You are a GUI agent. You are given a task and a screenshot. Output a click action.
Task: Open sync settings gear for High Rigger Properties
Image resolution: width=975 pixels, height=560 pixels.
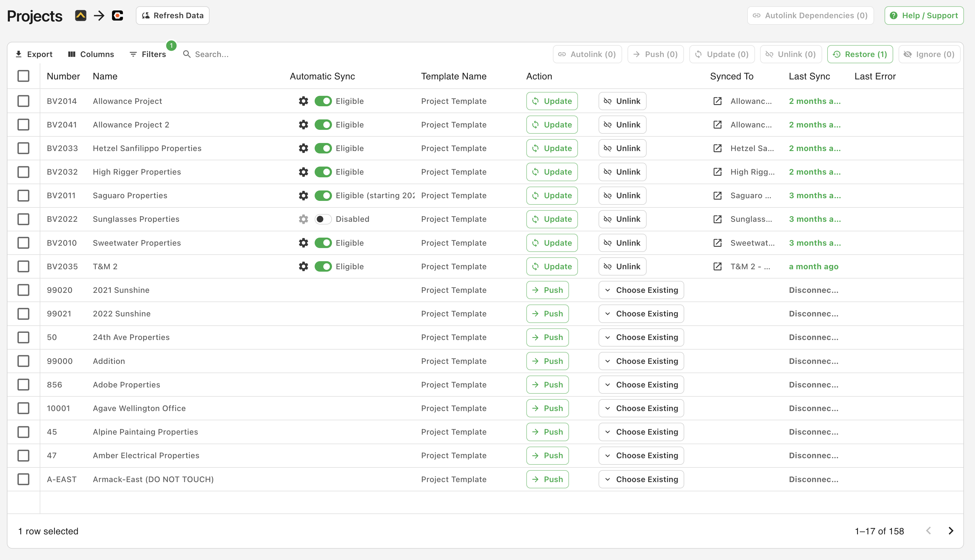click(x=304, y=172)
